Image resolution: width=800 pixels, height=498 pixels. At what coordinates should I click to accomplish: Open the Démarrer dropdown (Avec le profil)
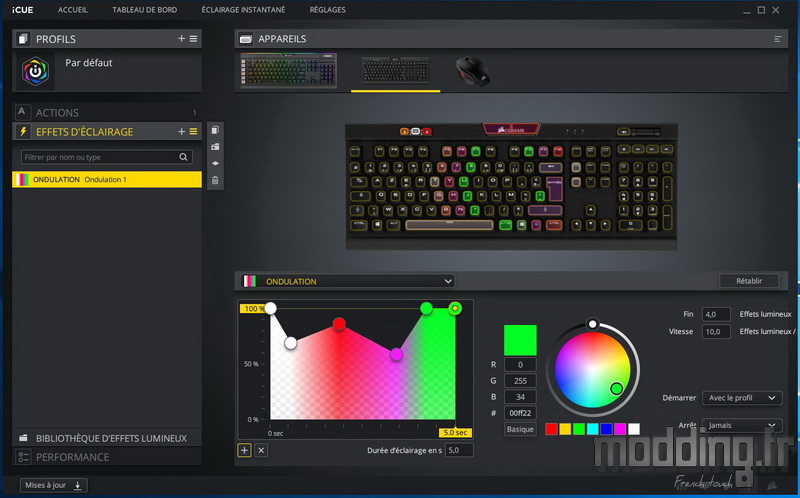coord(742,398)
